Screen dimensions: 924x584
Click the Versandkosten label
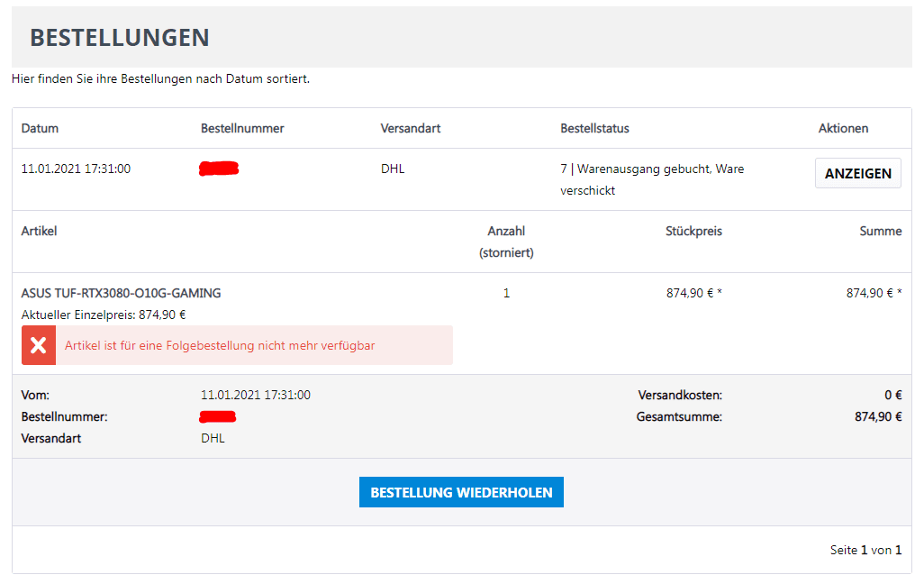tap(680, 396)
